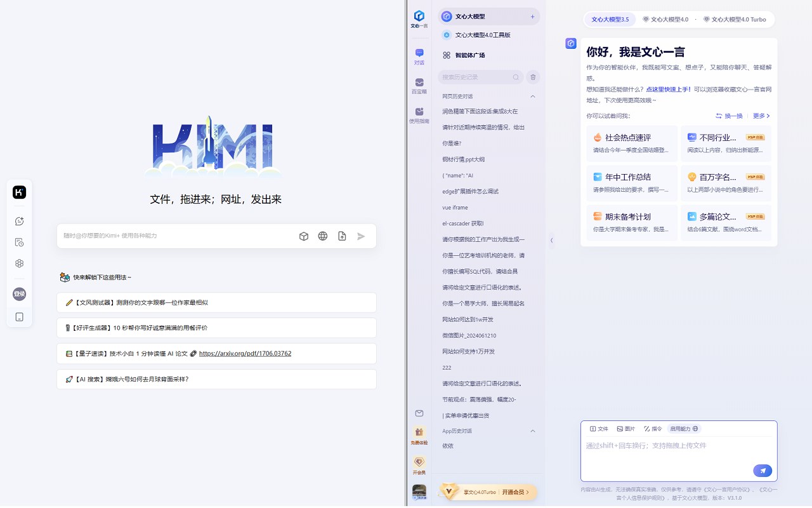Collapse the App历史对话 section
Viewport: 812px width, 508px height.
point(533,431)
